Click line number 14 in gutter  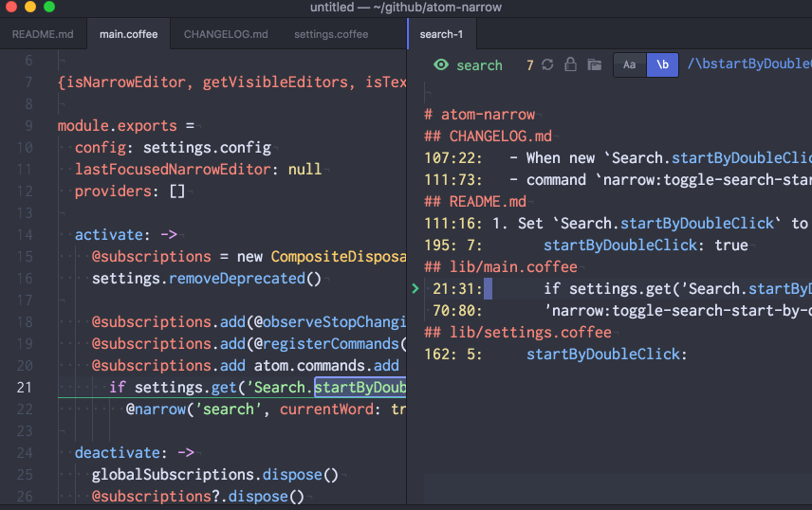click(x=24, y=234)
